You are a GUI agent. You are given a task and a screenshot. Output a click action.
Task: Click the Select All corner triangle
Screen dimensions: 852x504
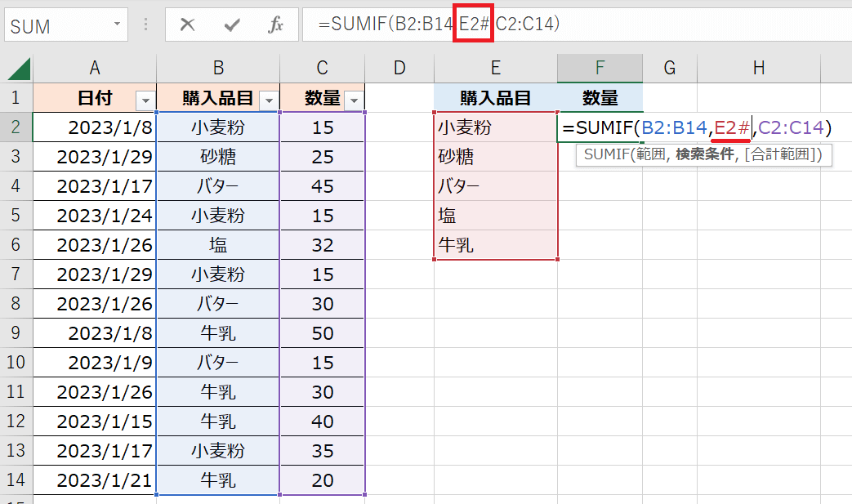(x=18, y=69)
